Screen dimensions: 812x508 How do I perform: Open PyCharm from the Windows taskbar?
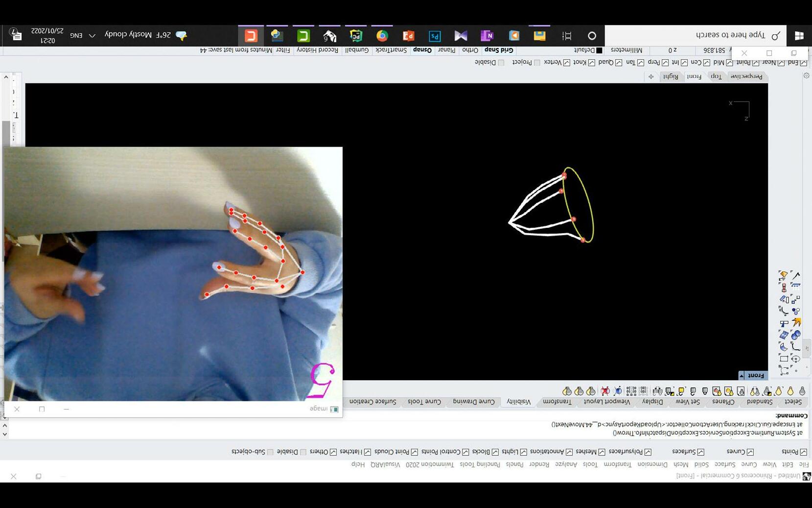click(356, 36)
